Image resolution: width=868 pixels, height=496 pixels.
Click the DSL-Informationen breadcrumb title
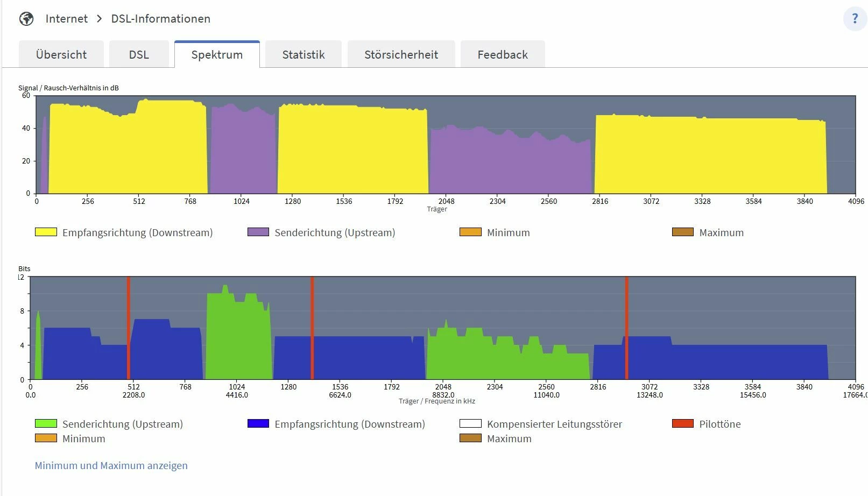tap(161, 19)
